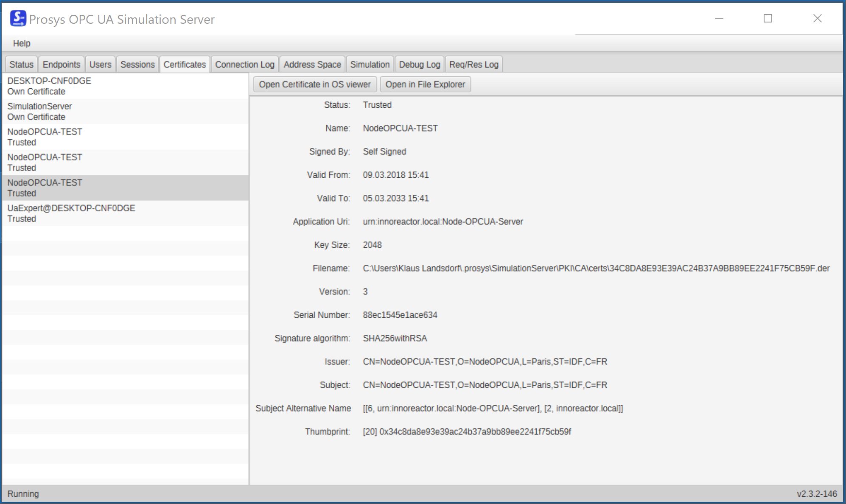Click the Prosys OPC UA Simulation Server logo icon
Viewport: 846px width, 504px height.
[x=17, y=19]
